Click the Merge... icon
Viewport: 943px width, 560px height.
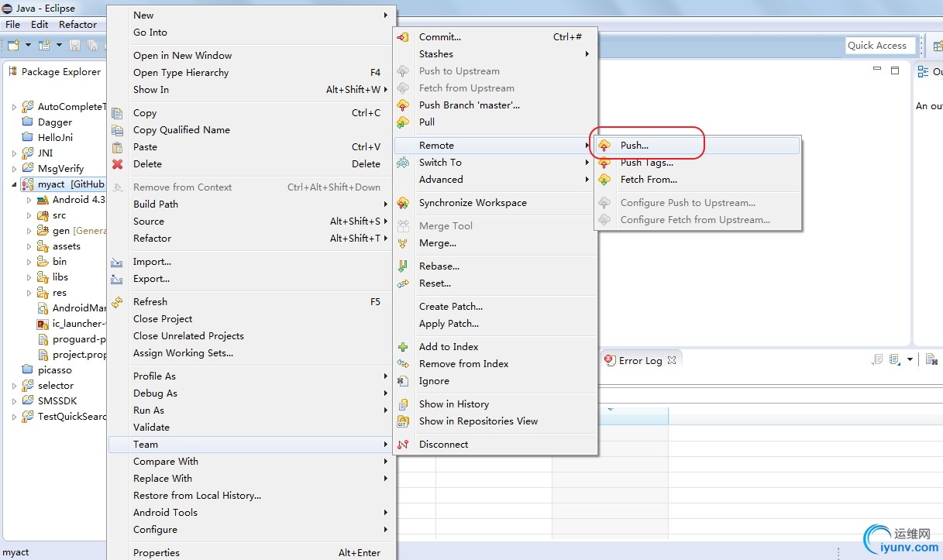403,243
